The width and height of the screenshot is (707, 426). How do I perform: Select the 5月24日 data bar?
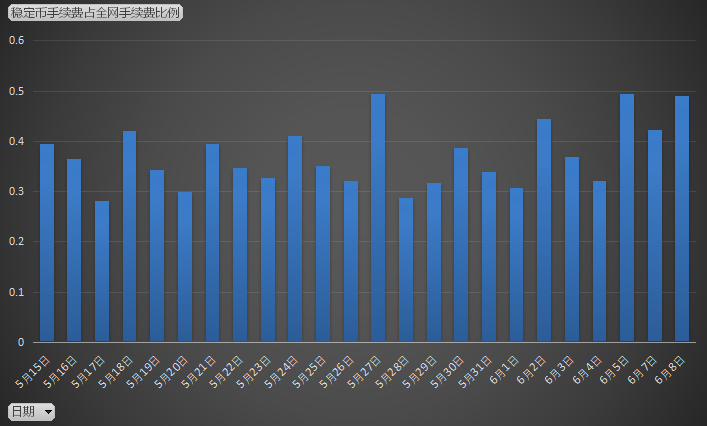(x=295, y=239)
